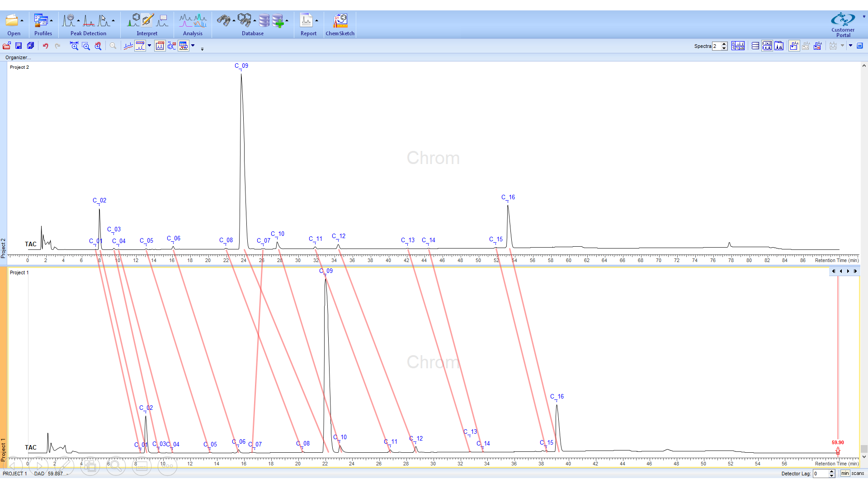Open the Database ribbon group

point(252,33)
